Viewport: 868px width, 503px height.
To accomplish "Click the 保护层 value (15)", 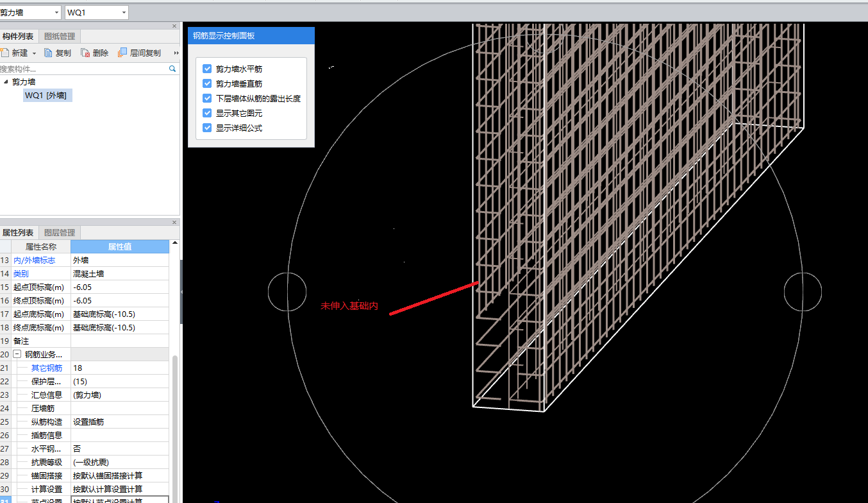I will 120,382.
